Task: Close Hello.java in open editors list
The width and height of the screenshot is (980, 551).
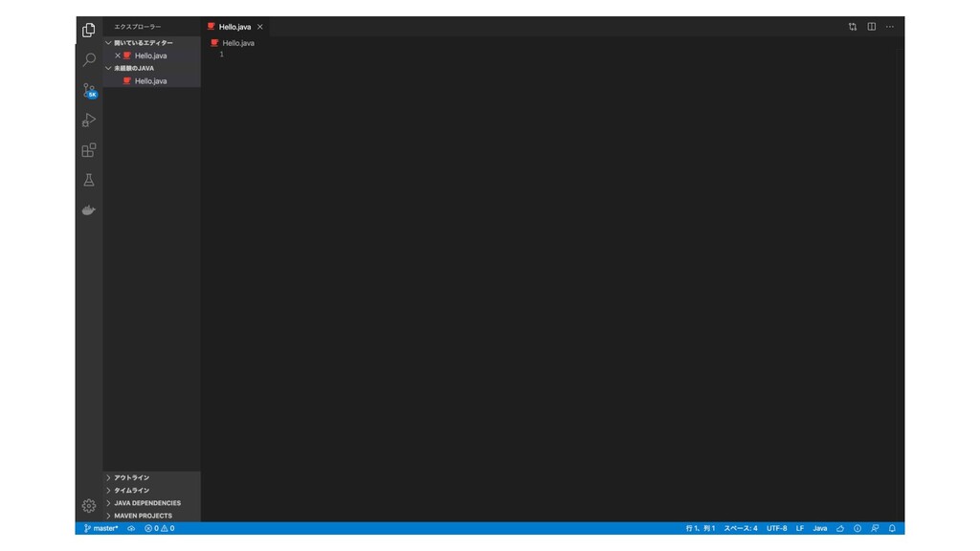Action: point(118,55)
